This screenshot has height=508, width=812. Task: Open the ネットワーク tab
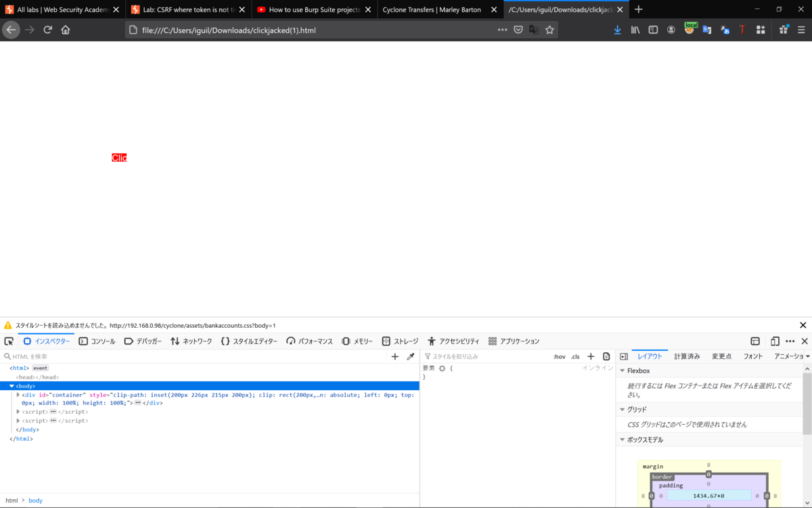191,341
